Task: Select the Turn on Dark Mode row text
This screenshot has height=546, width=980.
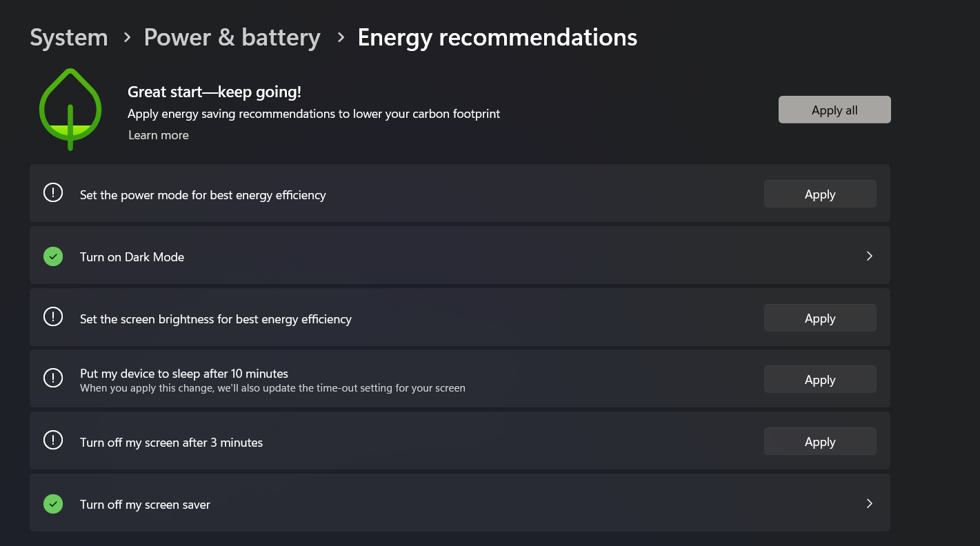Action: [132, 257]
